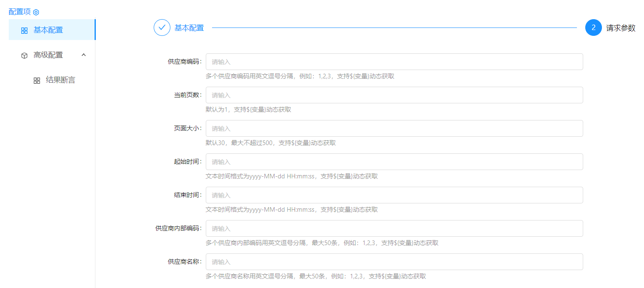Focus the 供应商编码 input field
The width and height of the screenshot is (644, 288).
click(394, 62)
